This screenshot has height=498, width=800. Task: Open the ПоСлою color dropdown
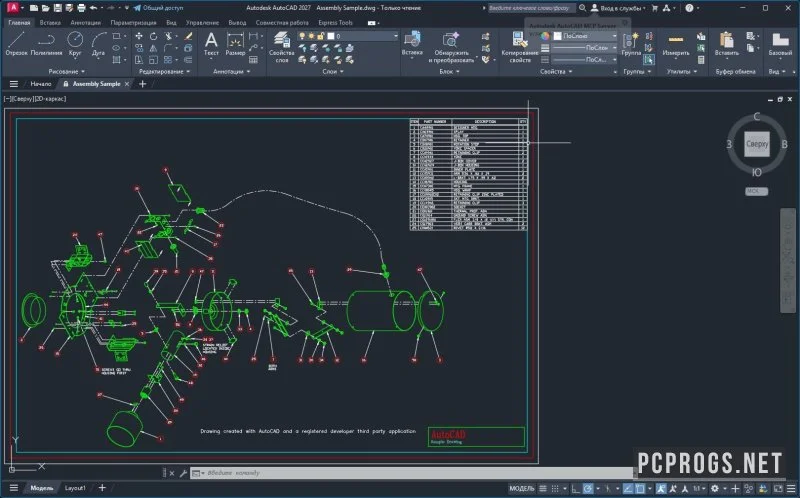pos(585,36)
